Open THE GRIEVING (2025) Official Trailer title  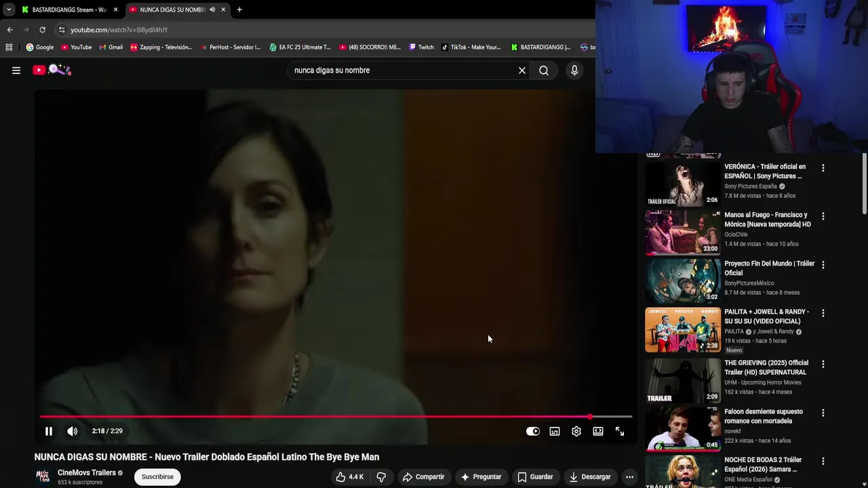click(x=766, y=367)
